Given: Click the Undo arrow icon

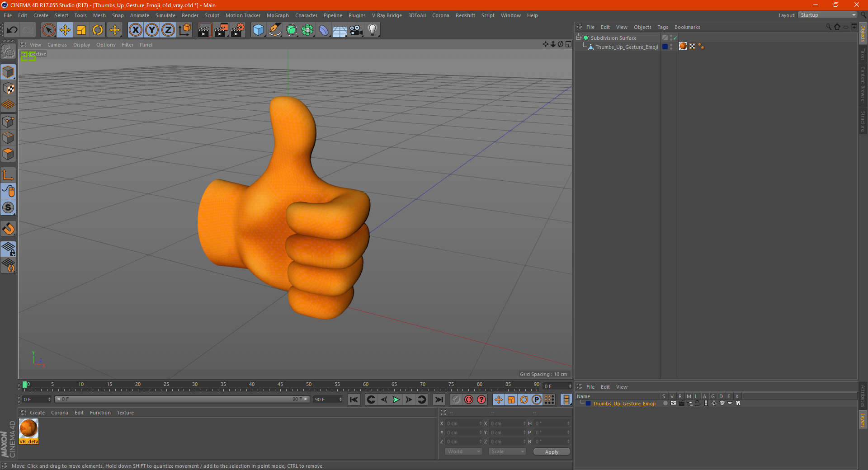Looking at the screenshot, I should click(12, 30).
